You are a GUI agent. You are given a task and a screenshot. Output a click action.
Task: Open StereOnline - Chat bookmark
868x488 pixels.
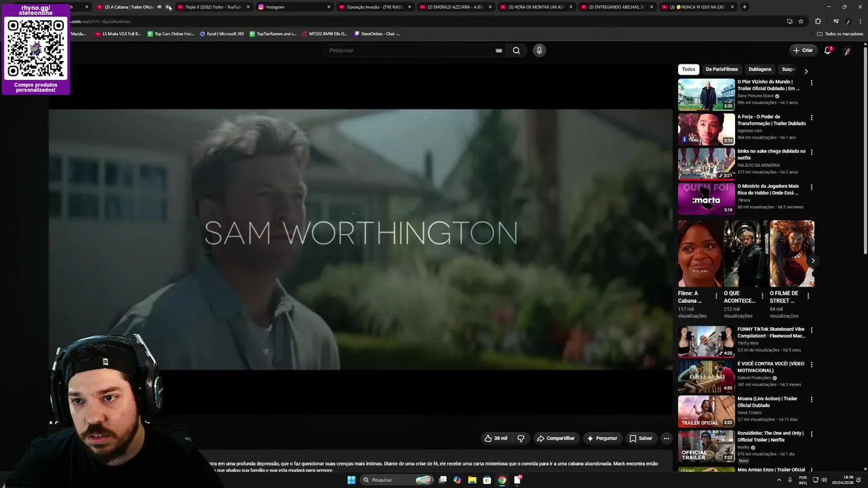(377, 33)
